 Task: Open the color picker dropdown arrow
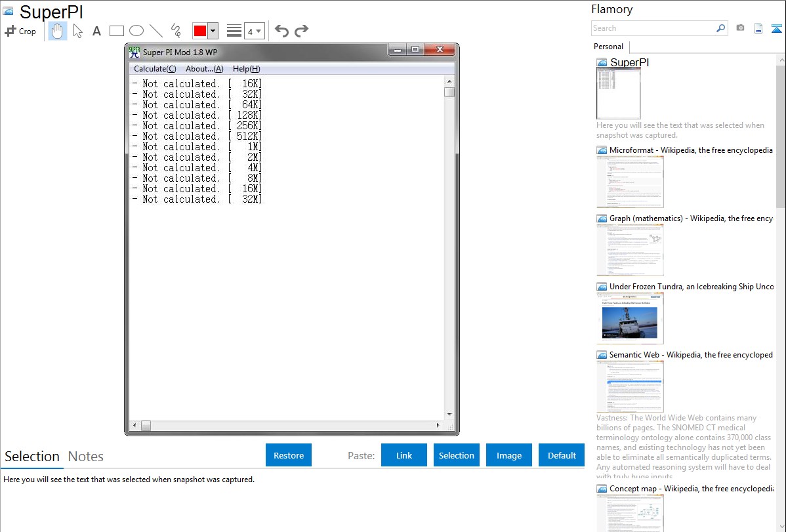point(213,31)
